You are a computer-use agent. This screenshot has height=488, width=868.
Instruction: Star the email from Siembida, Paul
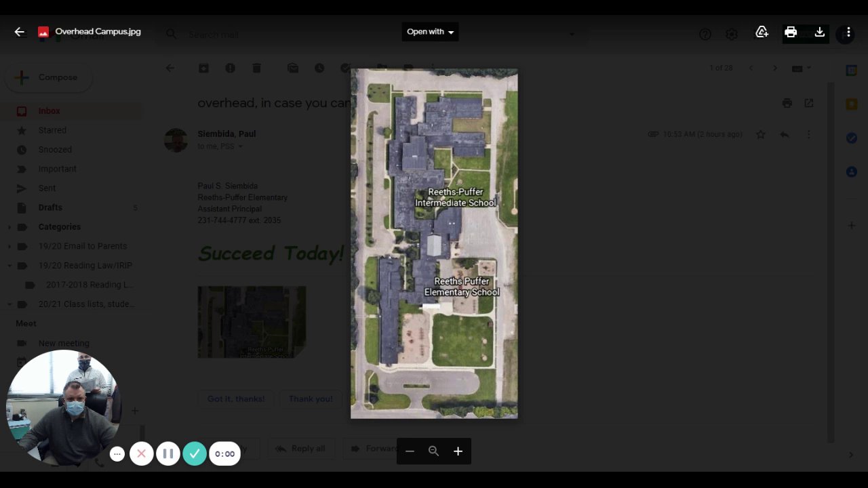761,134
